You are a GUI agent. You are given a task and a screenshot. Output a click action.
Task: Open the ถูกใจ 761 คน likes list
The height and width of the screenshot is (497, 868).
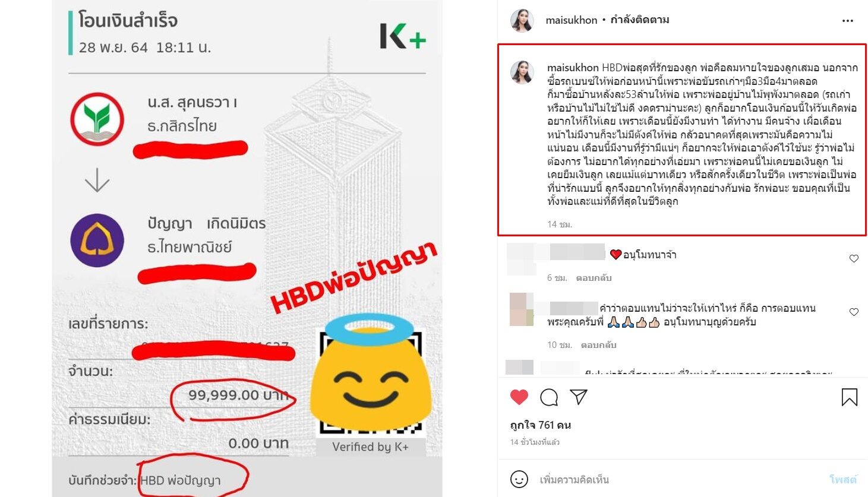(541, 425)
